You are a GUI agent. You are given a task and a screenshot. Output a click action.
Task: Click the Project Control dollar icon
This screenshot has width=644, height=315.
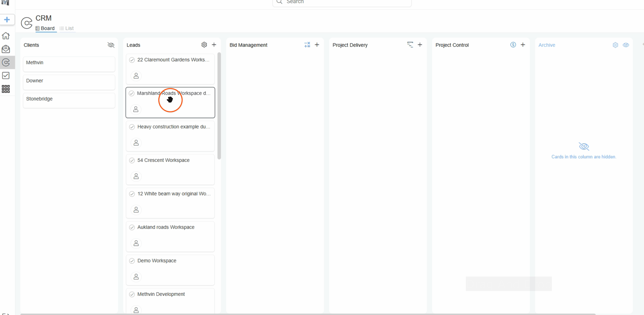click(513, 45)
